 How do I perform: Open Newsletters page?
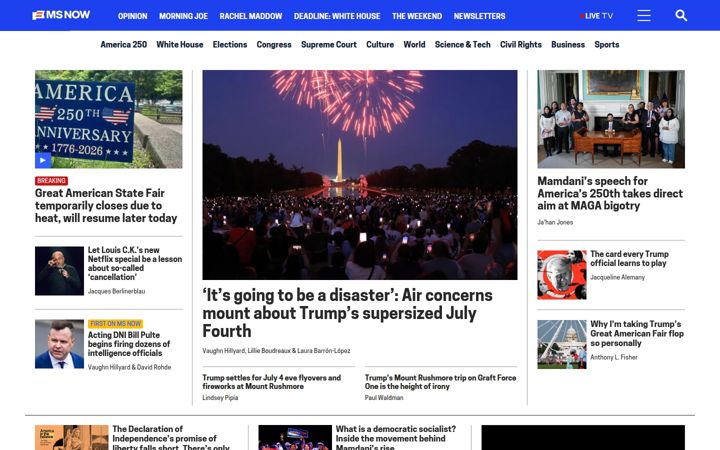coord(479,16)
